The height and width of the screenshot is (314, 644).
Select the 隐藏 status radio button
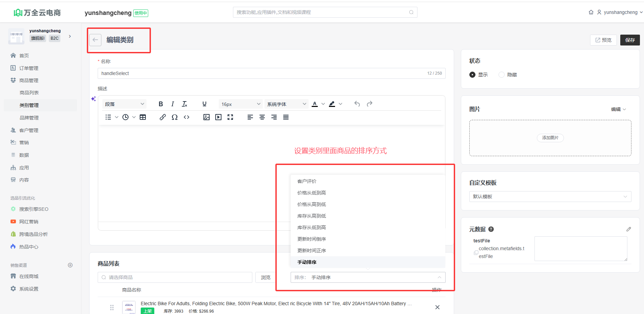[502, 75]
